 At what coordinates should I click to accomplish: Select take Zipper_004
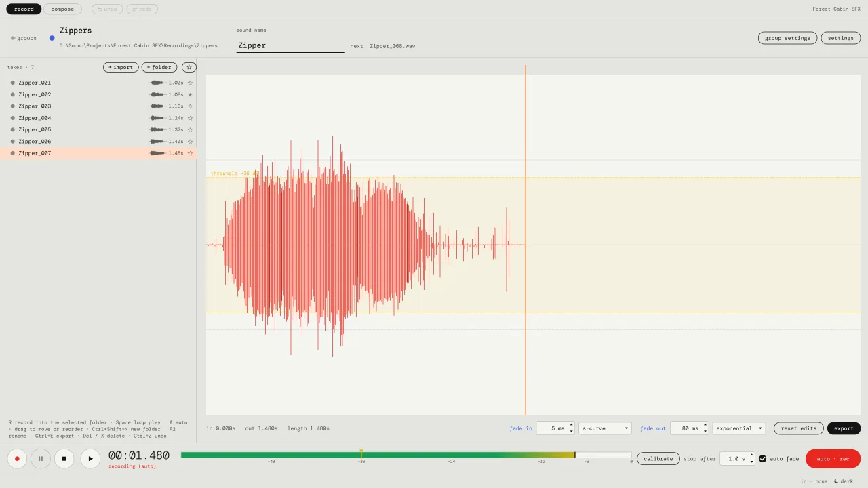click(x=98, y=118)
